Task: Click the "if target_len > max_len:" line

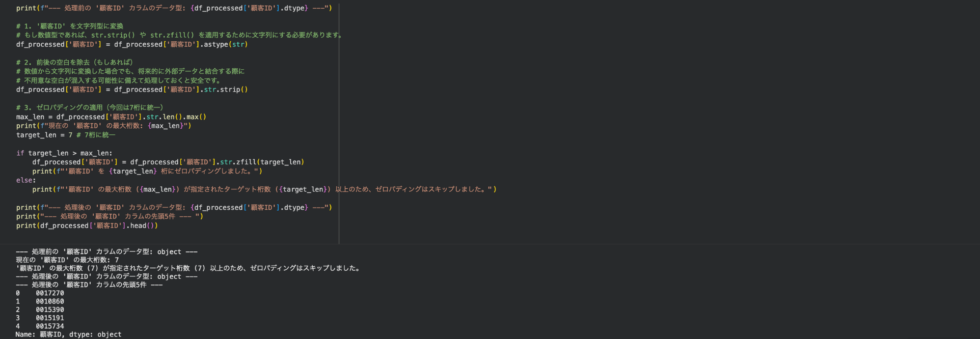Action: [64, 153]
